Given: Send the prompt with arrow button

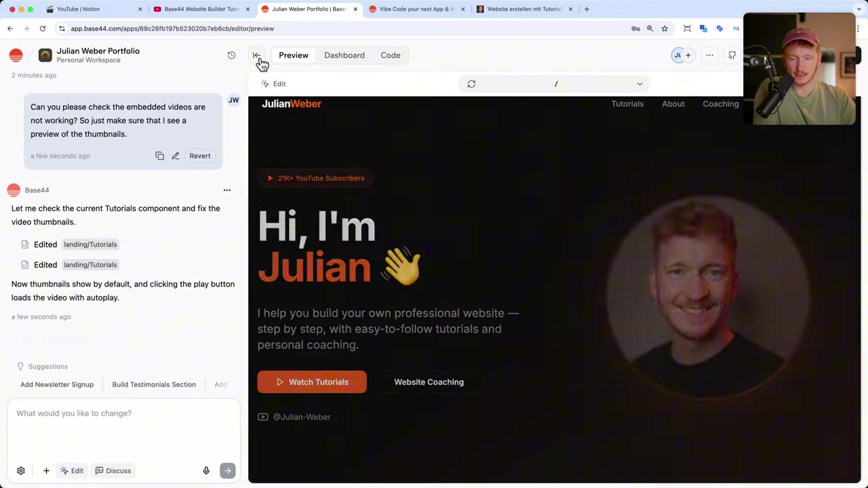Looking at the screenshot, I should pos(227,470).
